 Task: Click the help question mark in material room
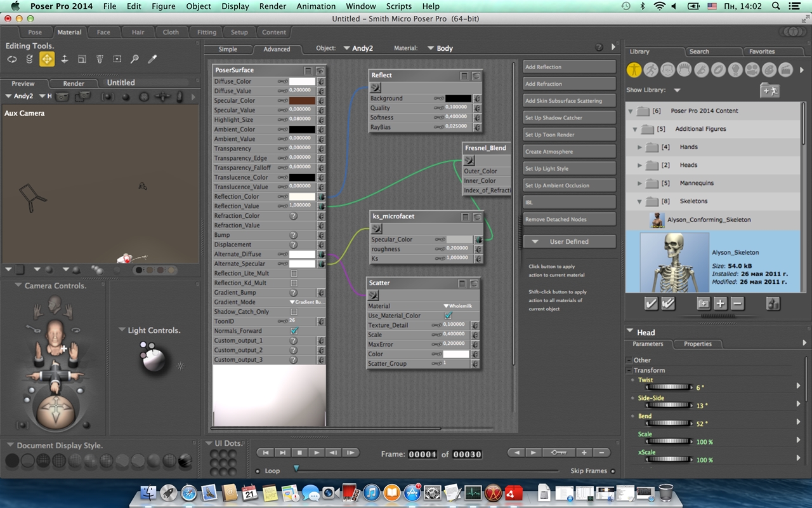coord(599,48)
